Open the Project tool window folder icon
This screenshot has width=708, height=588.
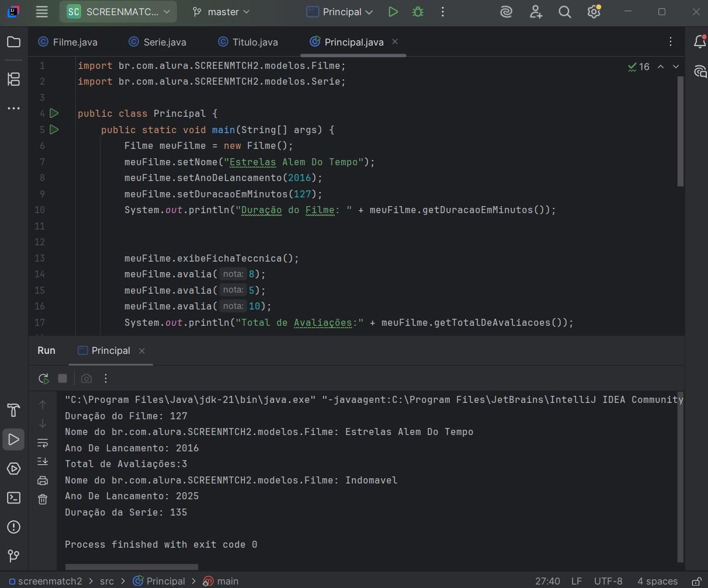13,42
